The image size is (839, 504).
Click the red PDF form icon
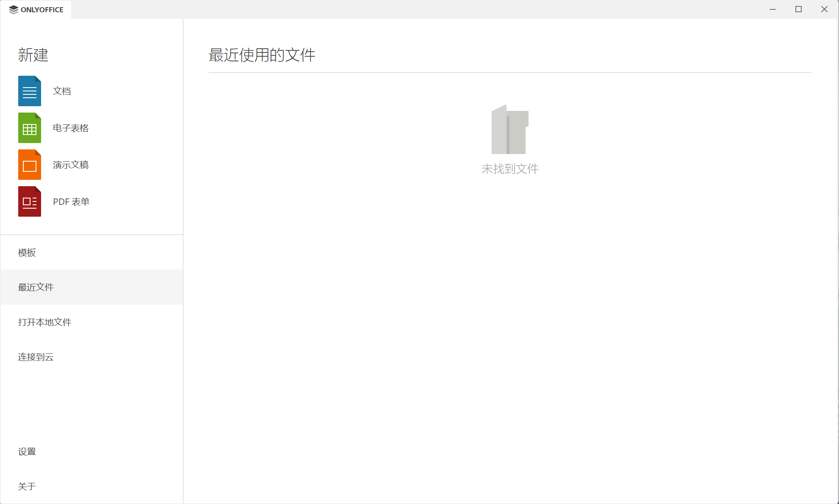tap(29, 201)
